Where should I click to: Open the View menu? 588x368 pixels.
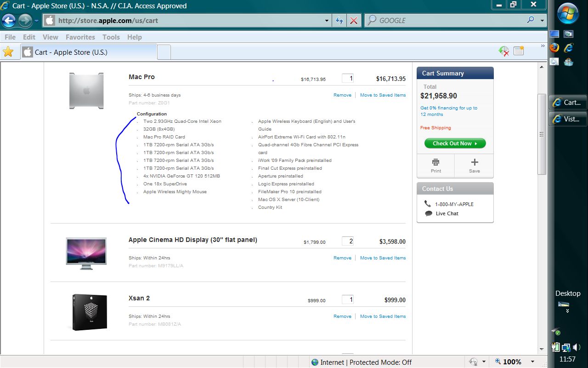(x=51, y=37)
